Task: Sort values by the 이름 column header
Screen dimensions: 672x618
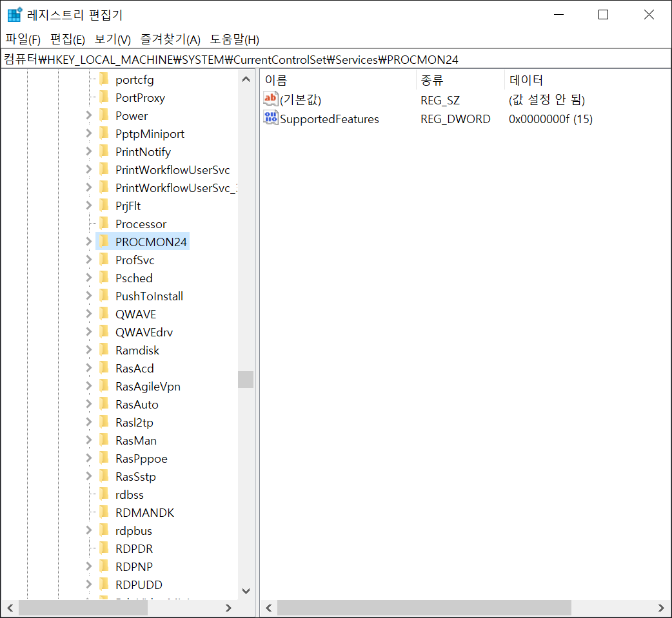Action: click(x=338, y=80)
